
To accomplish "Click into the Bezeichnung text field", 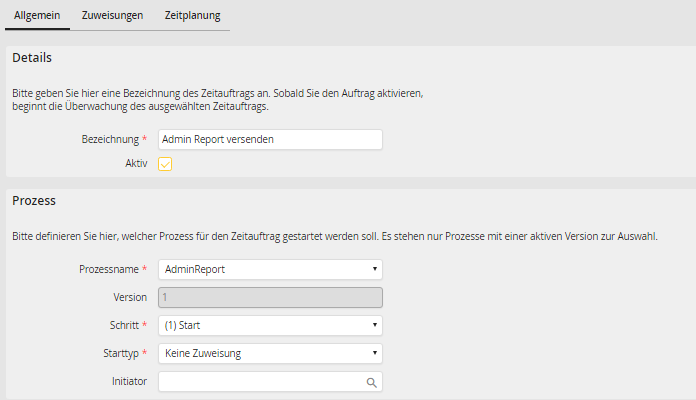I will pos(270,140).
